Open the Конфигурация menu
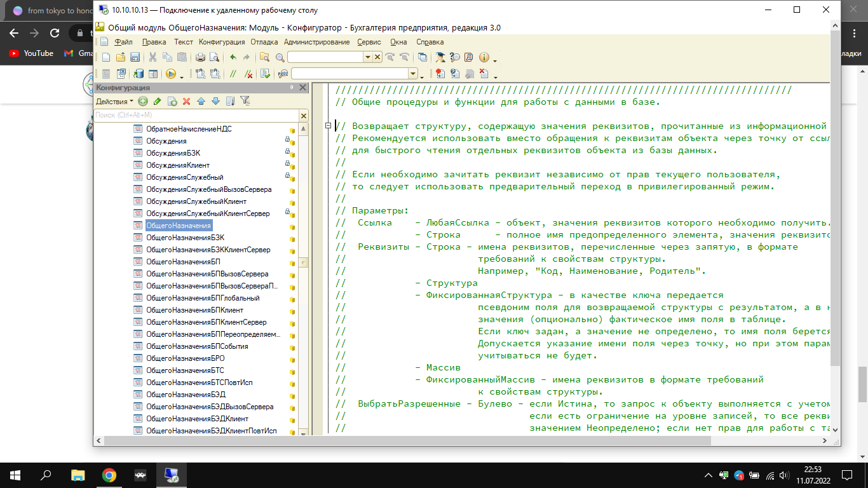 coord(221,42)
